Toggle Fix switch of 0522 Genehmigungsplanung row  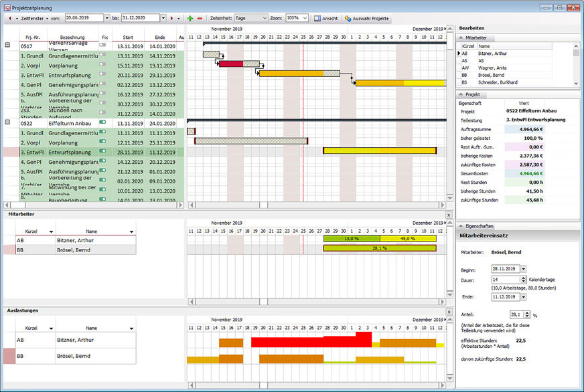click(x=102, y=161)
